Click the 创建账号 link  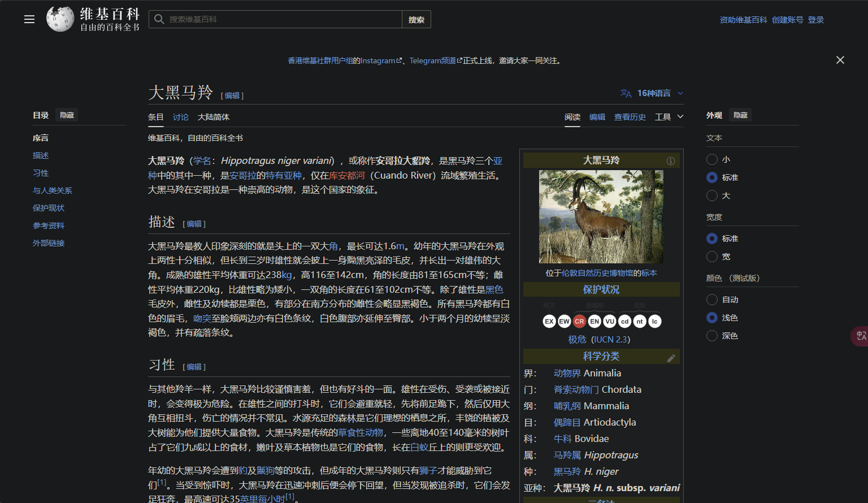tap(787, 20)
